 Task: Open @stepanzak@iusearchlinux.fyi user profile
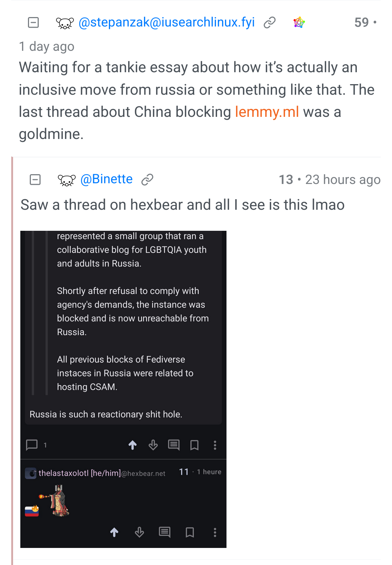167,22
